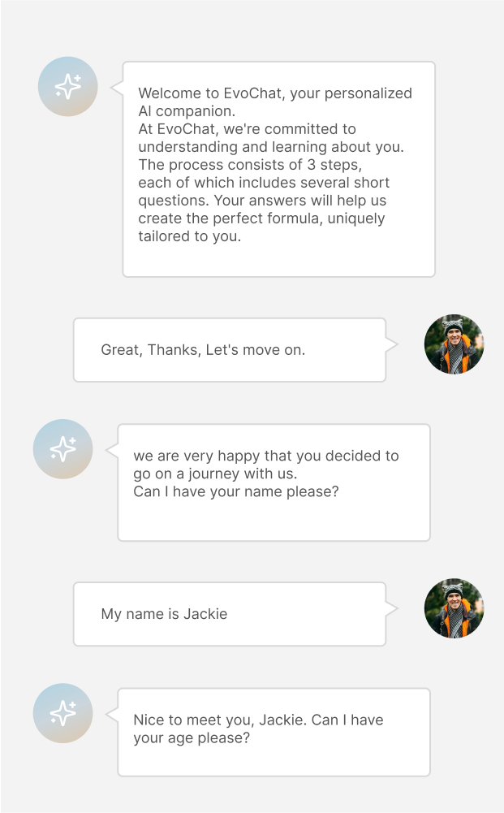Click the tail of the age question bubble

(x=112, y=712)
